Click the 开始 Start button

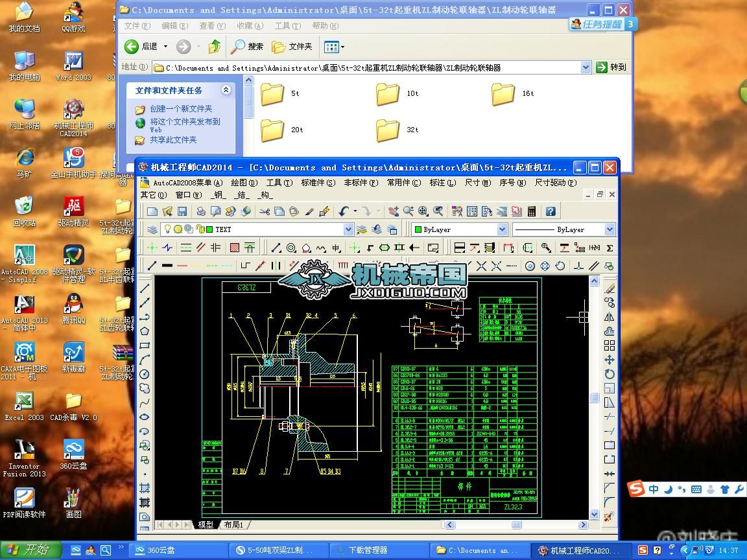point(30,550)
